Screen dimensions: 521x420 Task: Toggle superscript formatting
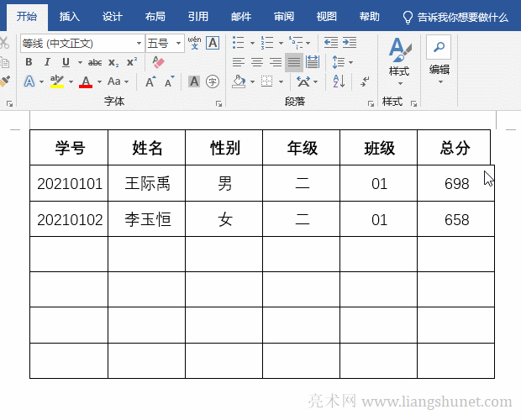pyautogui.click(x=132, y=62)
